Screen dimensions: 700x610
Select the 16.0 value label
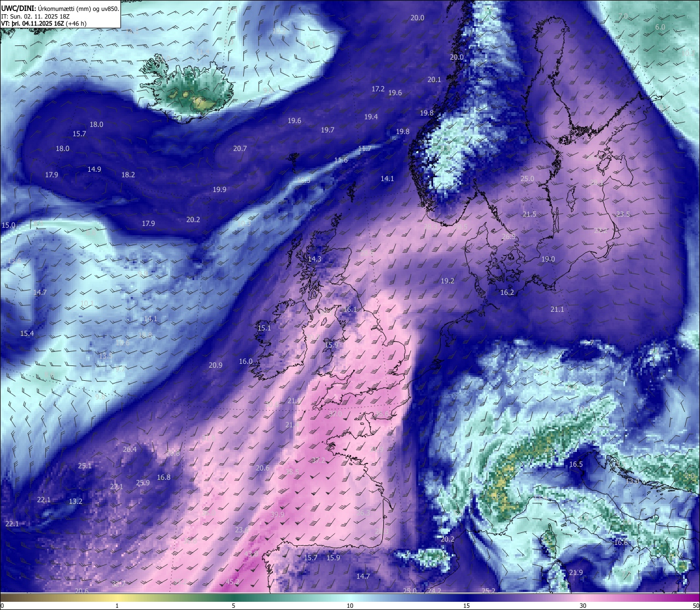(246, 361)
